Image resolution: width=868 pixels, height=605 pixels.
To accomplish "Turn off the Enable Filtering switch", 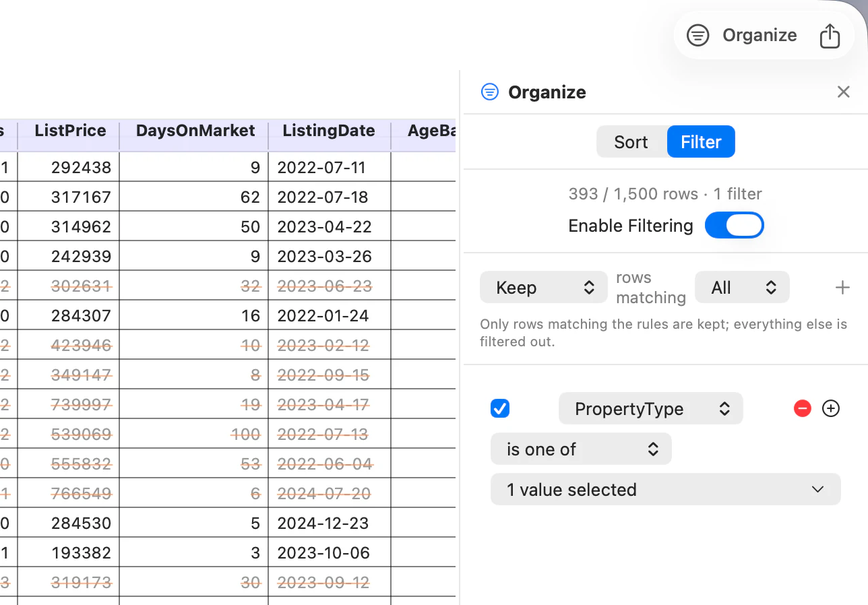I will coord(734,226).
